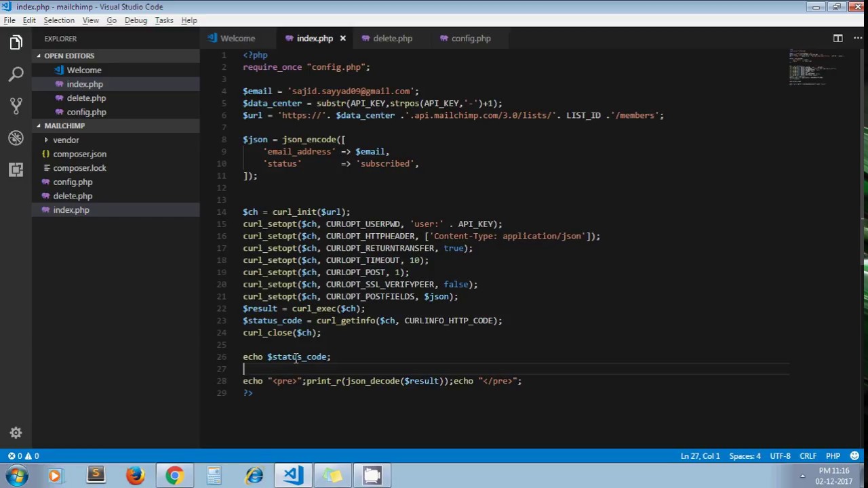Image resolution: width=868 pixels, height=488 pixels.
Task: Open the Debug menu
Action: point(136,20)
